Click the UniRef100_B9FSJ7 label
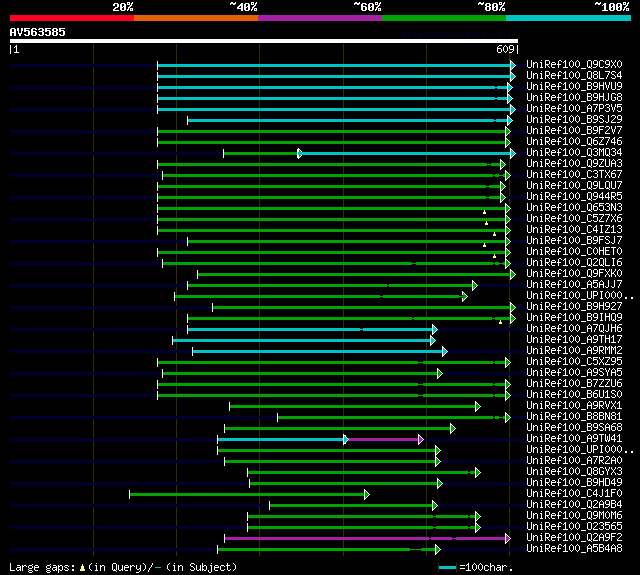Viewport: 640px width, 575px height. pyautogui.click(x=574, y=241)
